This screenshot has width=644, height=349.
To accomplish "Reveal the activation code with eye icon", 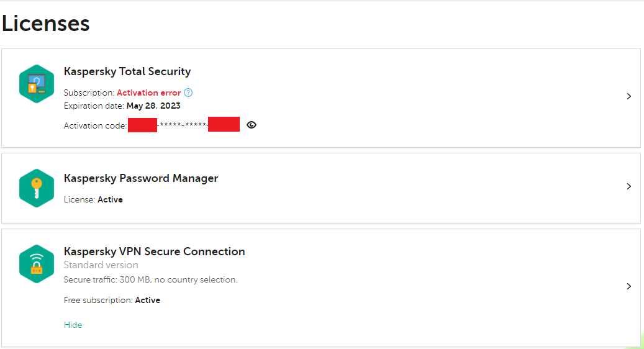I will click(x=252, y=125).
